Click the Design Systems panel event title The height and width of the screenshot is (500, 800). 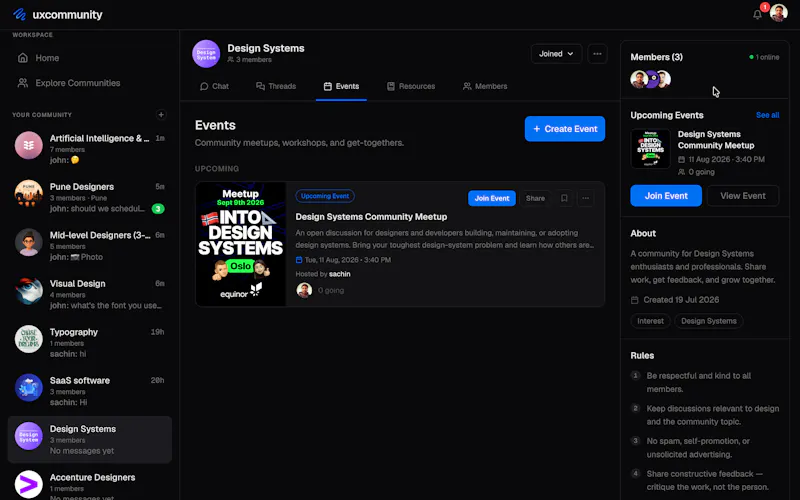click(716, 140)
